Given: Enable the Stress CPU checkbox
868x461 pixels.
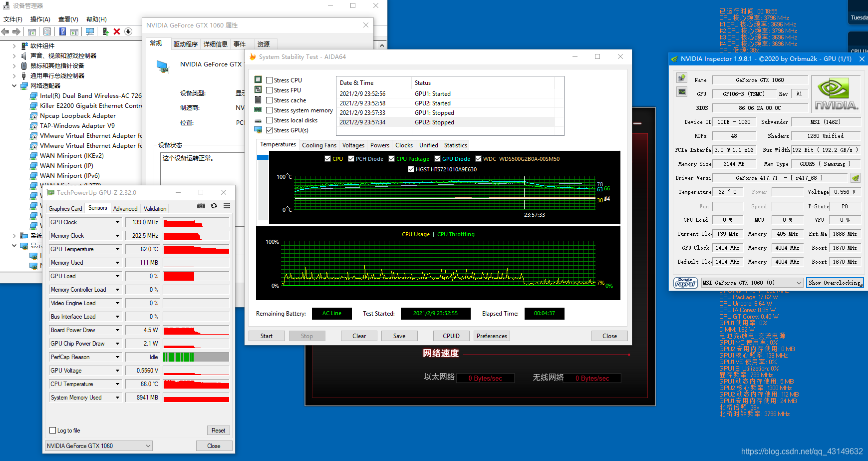Looking at the screenshot, I should click(270, 80).
